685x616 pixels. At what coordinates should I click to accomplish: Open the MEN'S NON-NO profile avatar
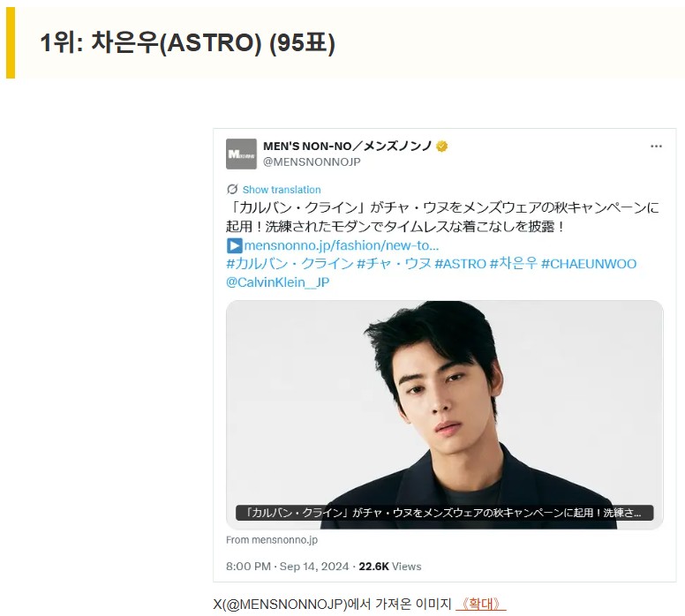[x=241, y=154]
